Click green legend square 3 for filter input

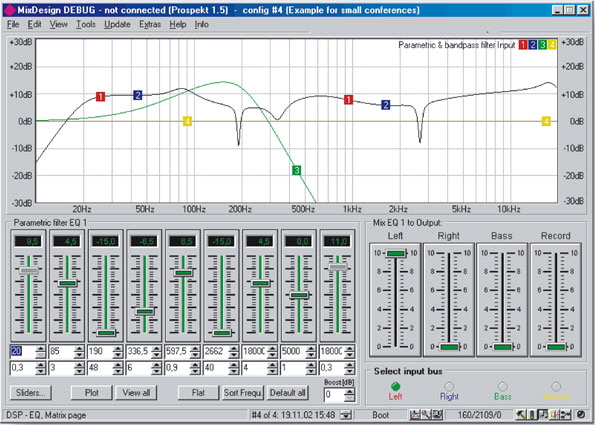pos(543,46)
